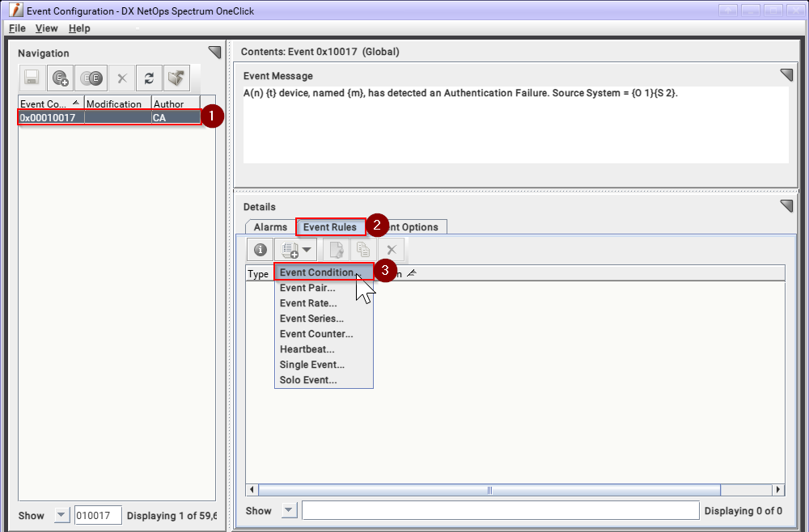Open the Show dropdown in Navigation panel
This screenshot has height=532, width=809.
coord(62,515)
